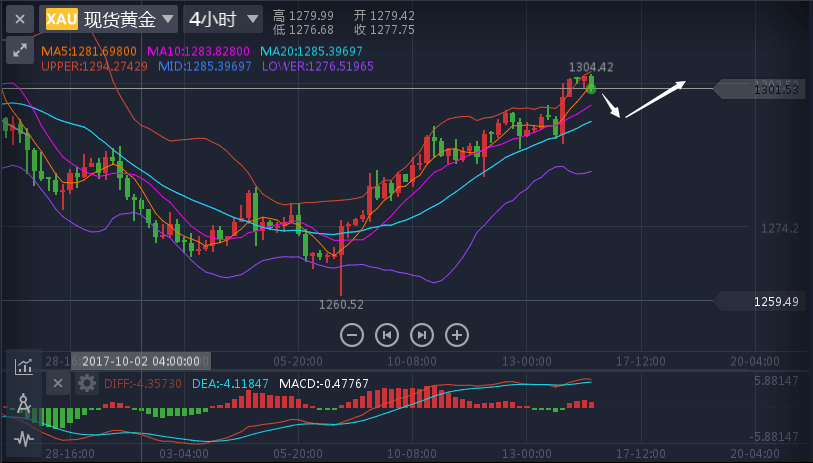This screenshot has width=813, height=463.
Task: Select the drawing compass tool
Action: pyautogui.click(x=23, y=403)
